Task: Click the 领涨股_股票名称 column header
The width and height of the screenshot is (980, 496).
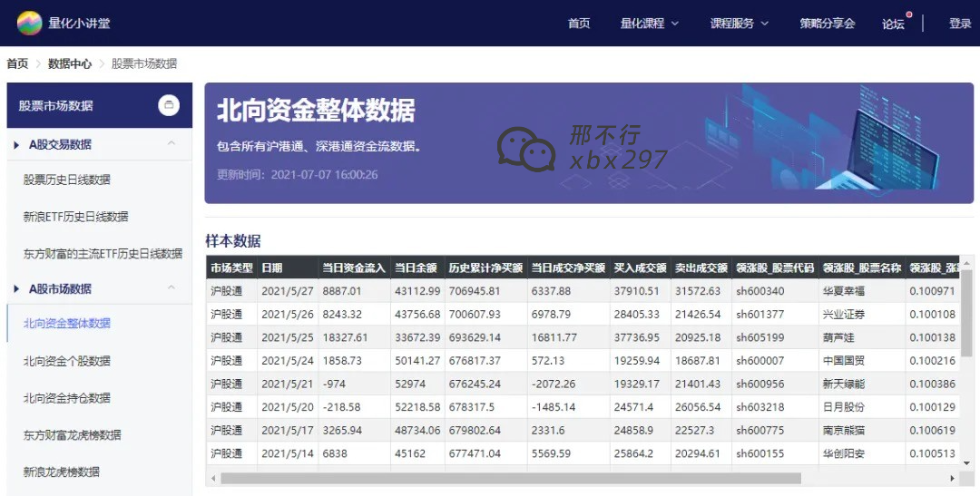Action: 862,267
